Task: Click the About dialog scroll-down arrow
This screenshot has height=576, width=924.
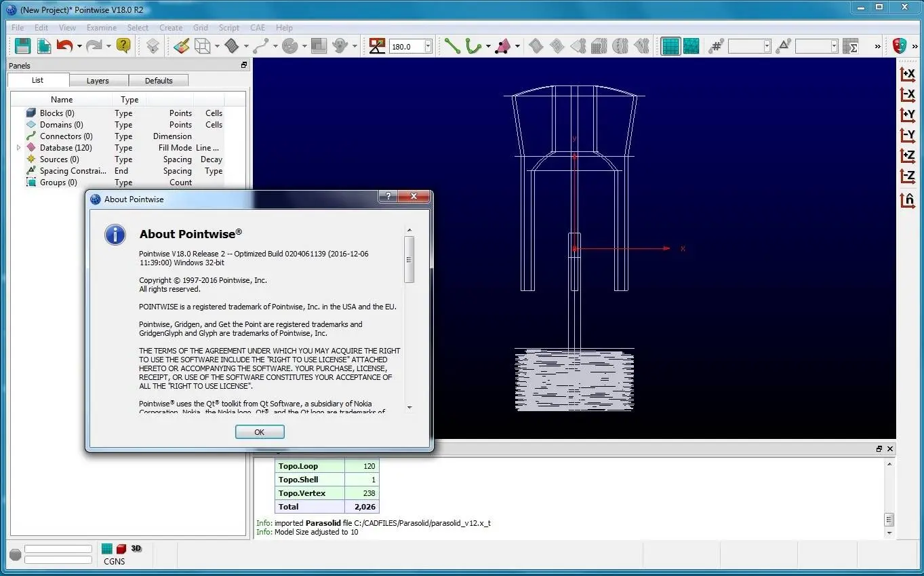Action: click(x=409, y=407)
